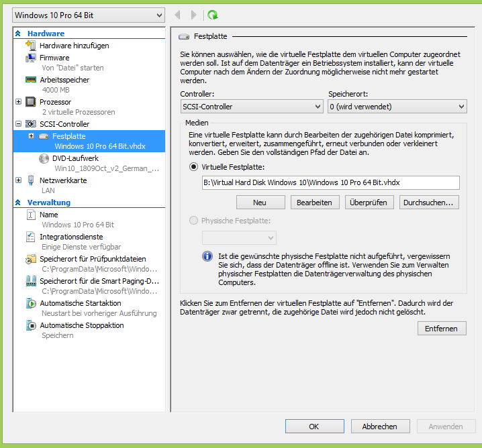Expand the Netzwerkkarte tree node
Screen dimensions: 482x448
point(18,180)
